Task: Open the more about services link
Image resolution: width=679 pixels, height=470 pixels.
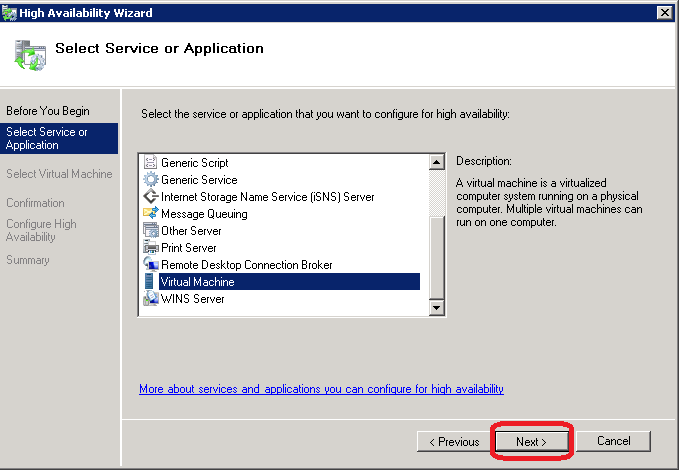Action: 321,389
